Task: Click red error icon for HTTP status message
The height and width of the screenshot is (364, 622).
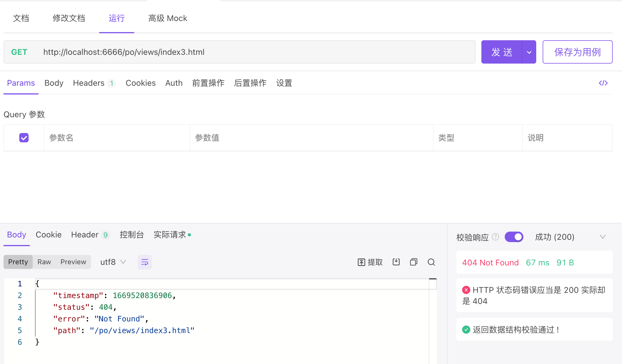Action: pos(466,290)
